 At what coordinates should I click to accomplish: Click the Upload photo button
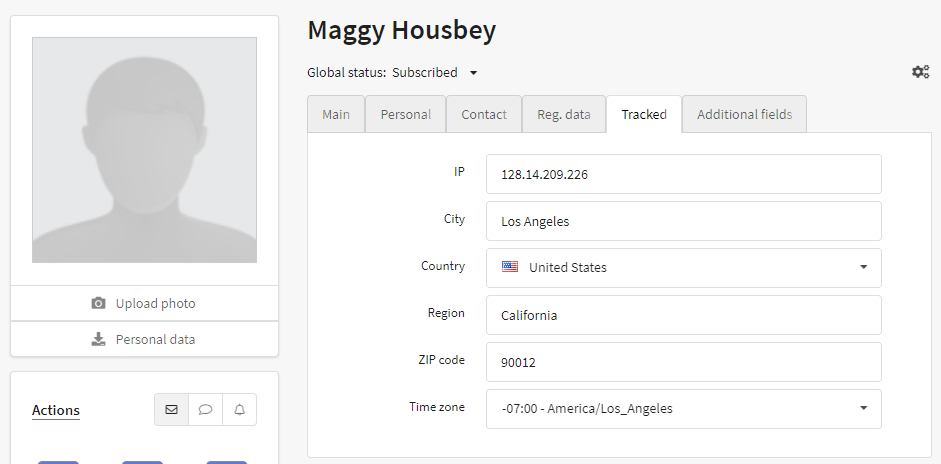click(x=145, y=303)
